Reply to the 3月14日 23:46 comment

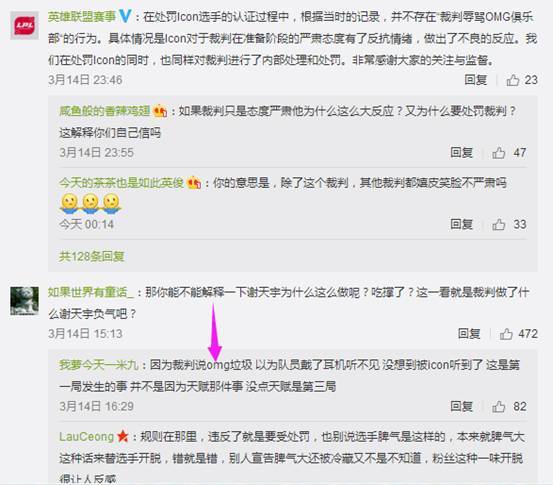click(x=475, y=80)
